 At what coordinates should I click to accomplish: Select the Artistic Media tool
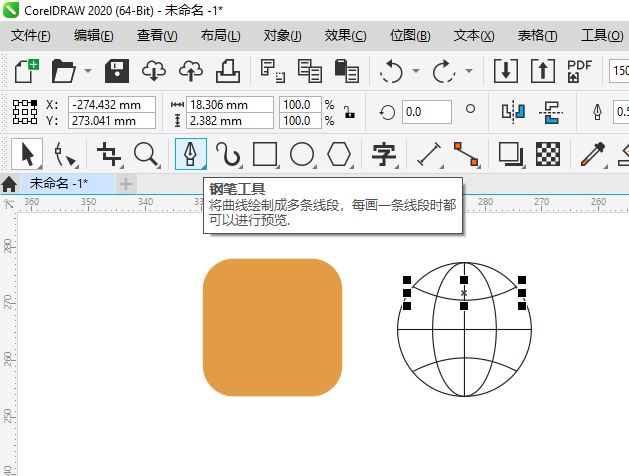point(228,154)
